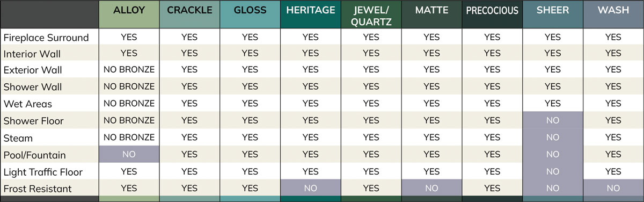
Task: Select the NO cell for Matte Frost Resistant
Action: coord(431,188)
